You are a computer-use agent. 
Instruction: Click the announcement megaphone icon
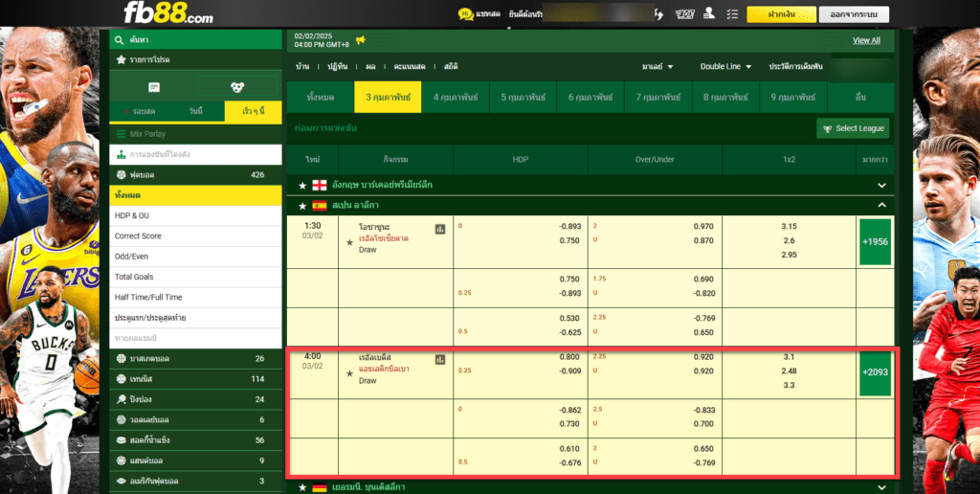(x=361, y=40)
